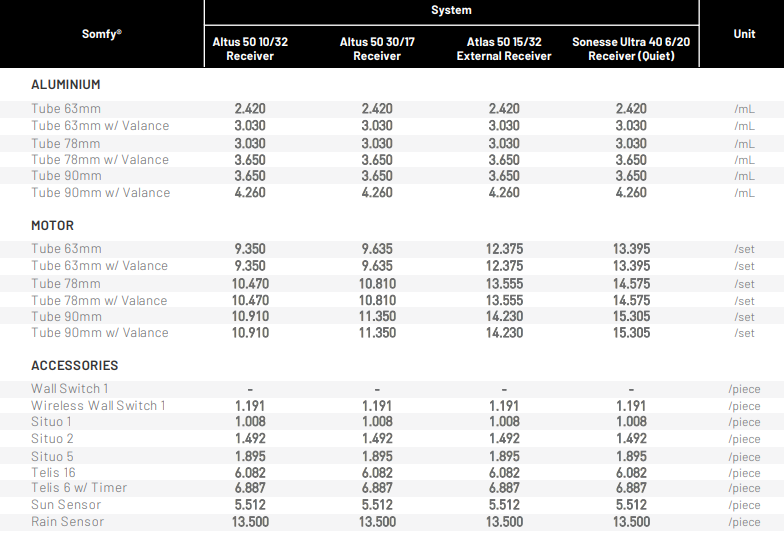The height and width of the screenshot is (535, 784).
Task: Click Tube 78mm row label under Motor
Action: tap(66, 284)
